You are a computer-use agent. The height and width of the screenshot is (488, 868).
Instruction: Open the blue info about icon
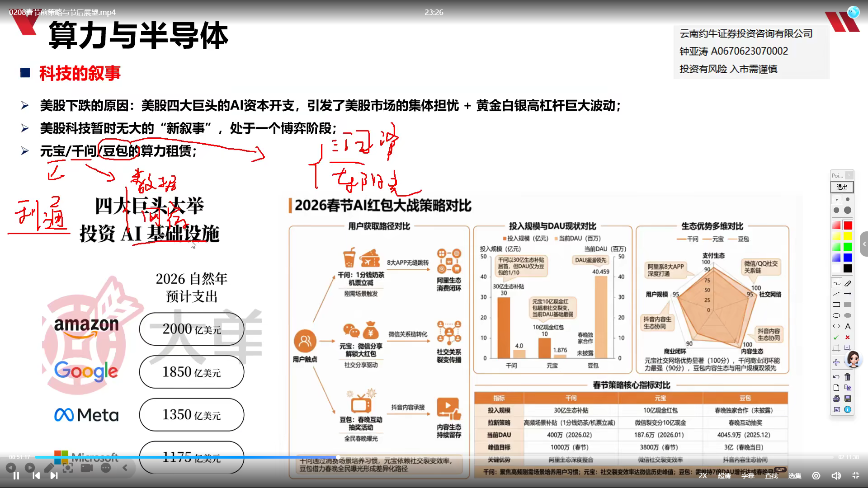(848, 409)
